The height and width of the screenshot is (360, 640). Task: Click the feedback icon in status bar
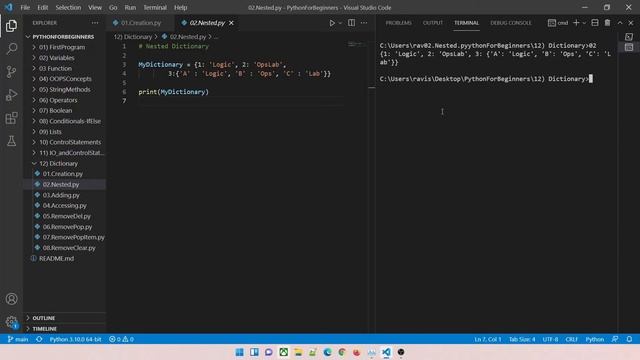615,339
